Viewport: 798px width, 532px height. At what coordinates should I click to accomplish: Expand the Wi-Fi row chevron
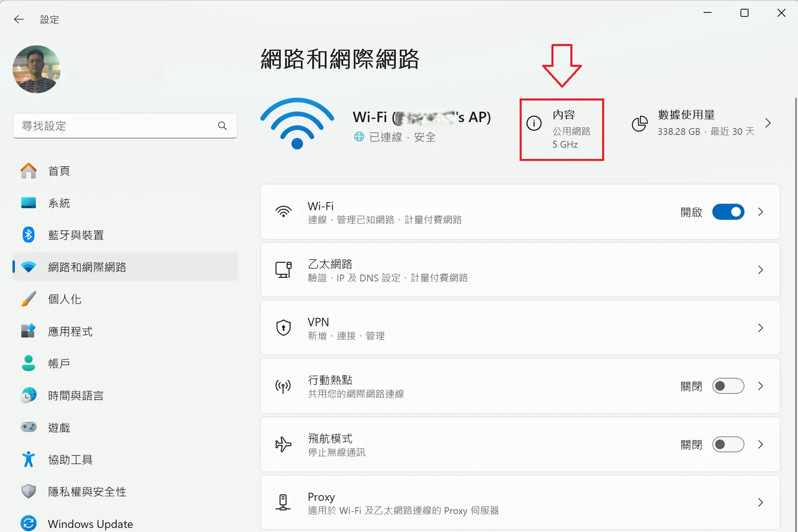pyautogui.click(x=761, y=212)
